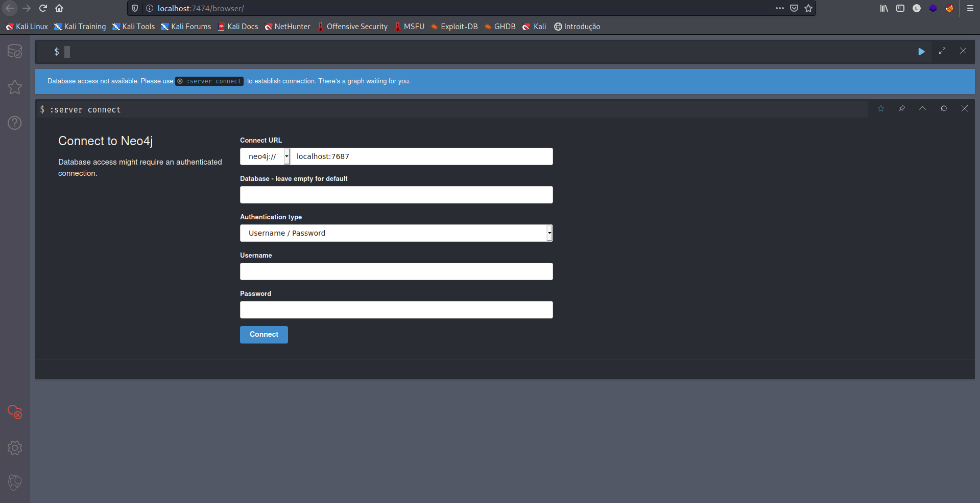Save server connect frame as favorite
This screenshot has height=503, width=980.
881,108
